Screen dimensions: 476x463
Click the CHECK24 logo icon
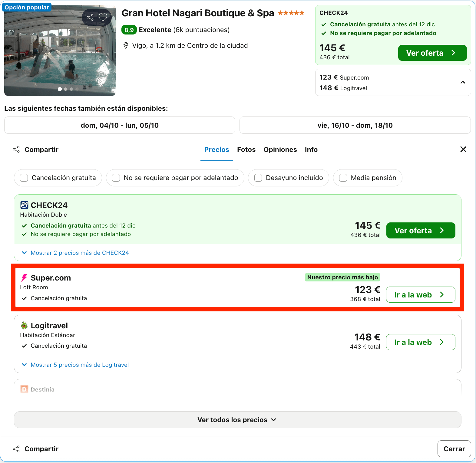tap(24, 205)
